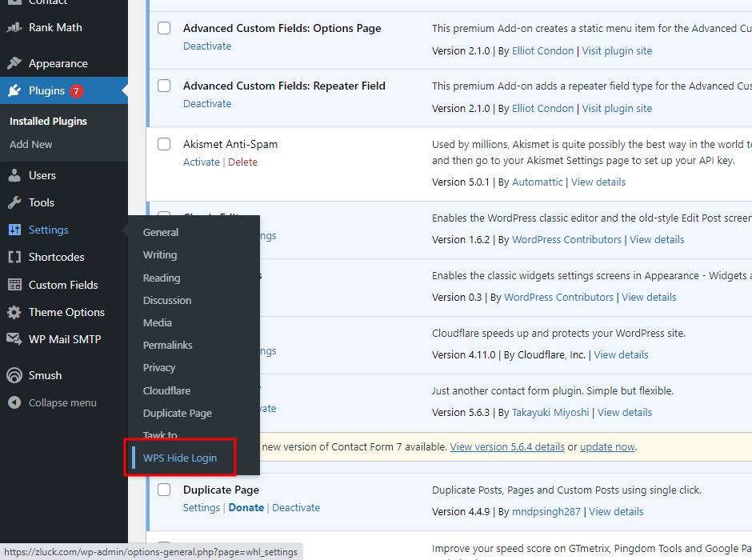The image size is (752, 560).
Task: Open WordPress Contributors link, version 1.6.2 row
Action: [x=566, y=240]
